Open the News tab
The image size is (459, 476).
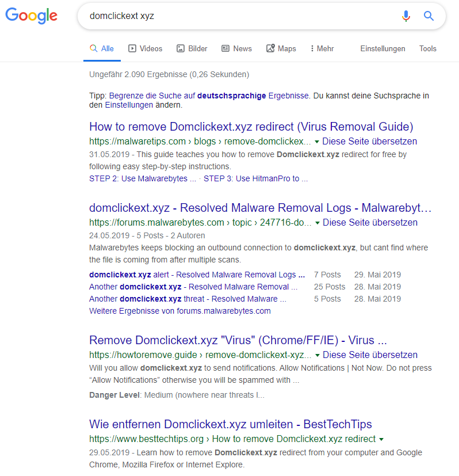pos(236,48)
